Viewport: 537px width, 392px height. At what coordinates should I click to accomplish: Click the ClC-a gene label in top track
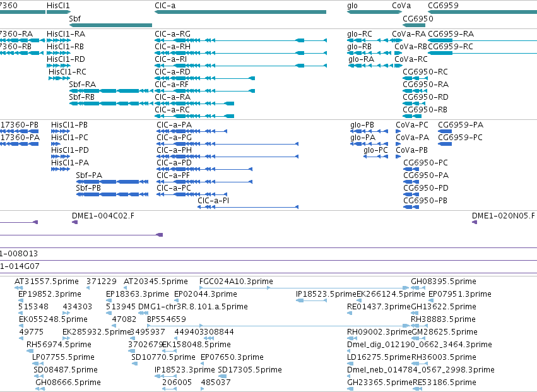pyautogui.click(x=165, y=6)
